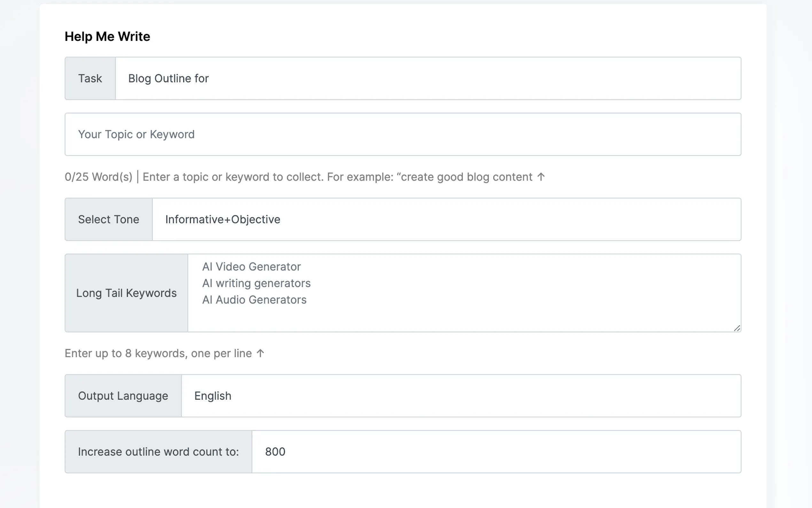The width and height of the screenshot is (812, 508).
Task: Click the Long Tail Keywords label
Action: coord(126,293)
